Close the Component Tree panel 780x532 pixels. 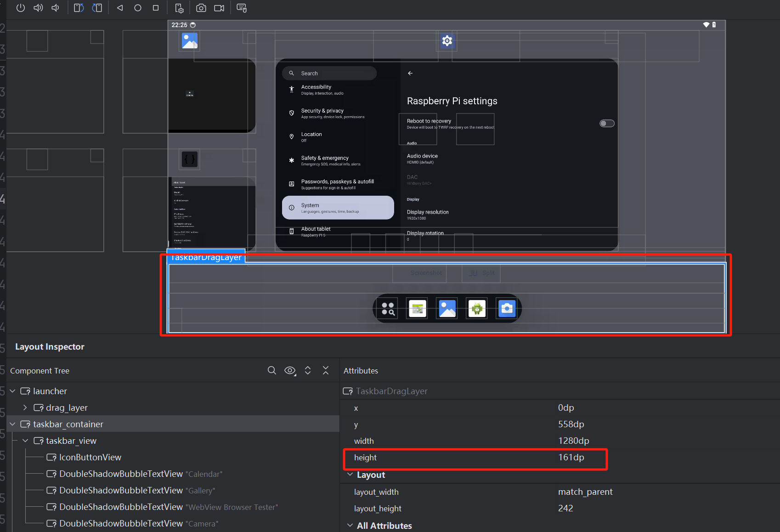coord(326,370)
